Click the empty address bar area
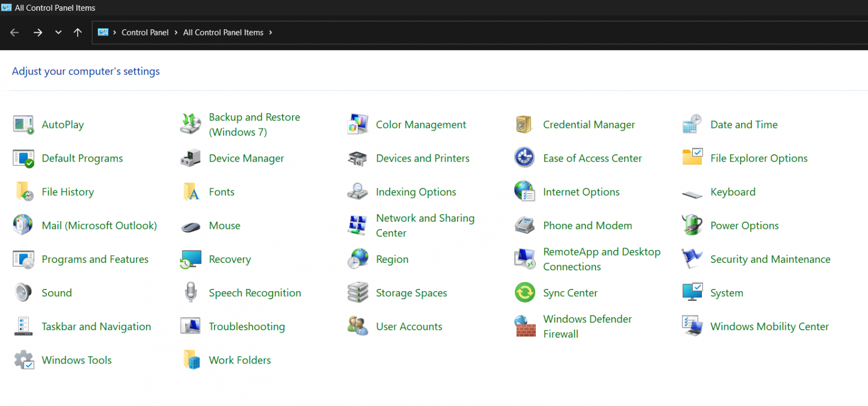 565,33
